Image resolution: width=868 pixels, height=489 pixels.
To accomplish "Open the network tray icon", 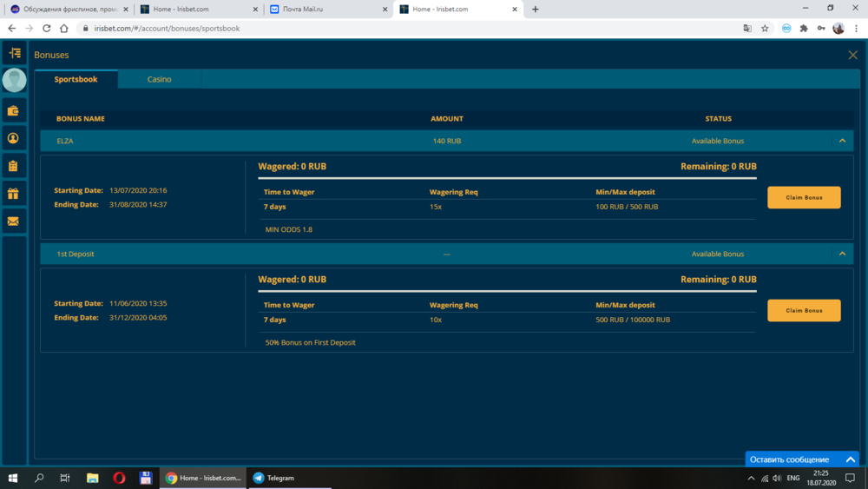I will coord(765,478).
